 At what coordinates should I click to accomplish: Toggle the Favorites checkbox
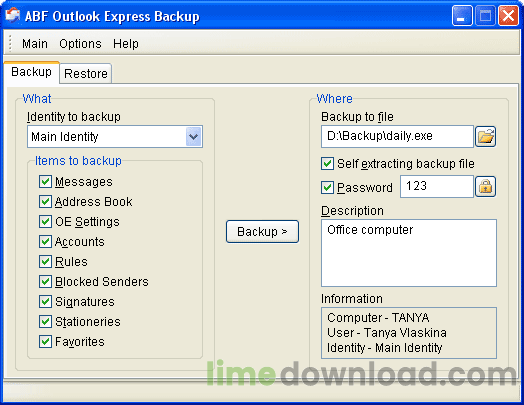tap(45, 342)
